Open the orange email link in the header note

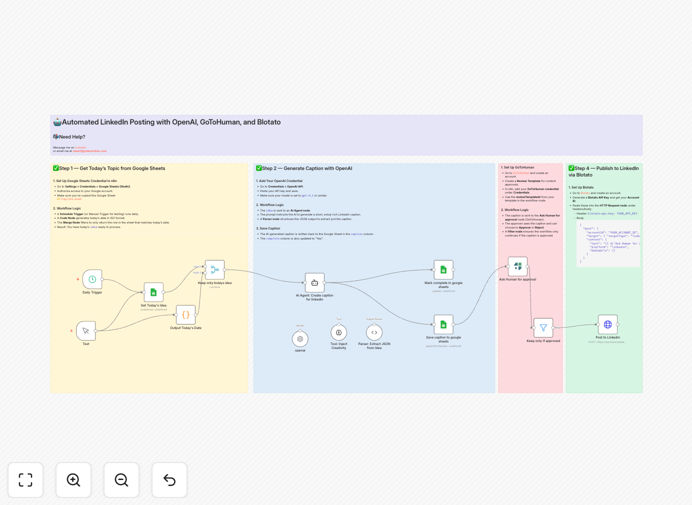(x=90, y=151)
